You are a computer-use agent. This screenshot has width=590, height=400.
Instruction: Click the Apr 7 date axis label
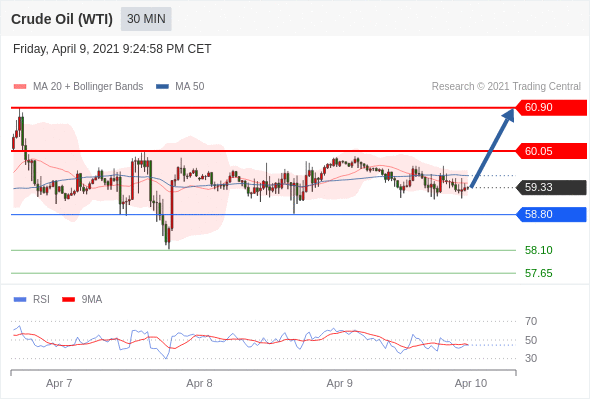(59, 383)
